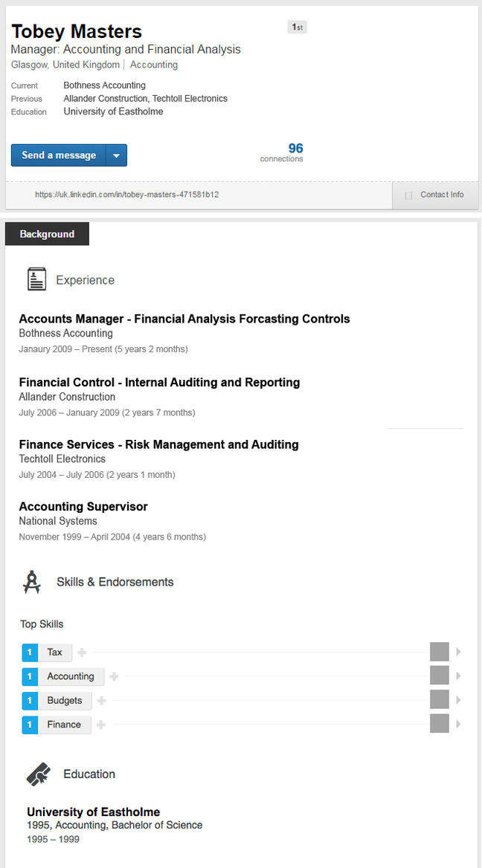
Task: Add endorsement for Budgets via plus icon
Action: point(102,701)
